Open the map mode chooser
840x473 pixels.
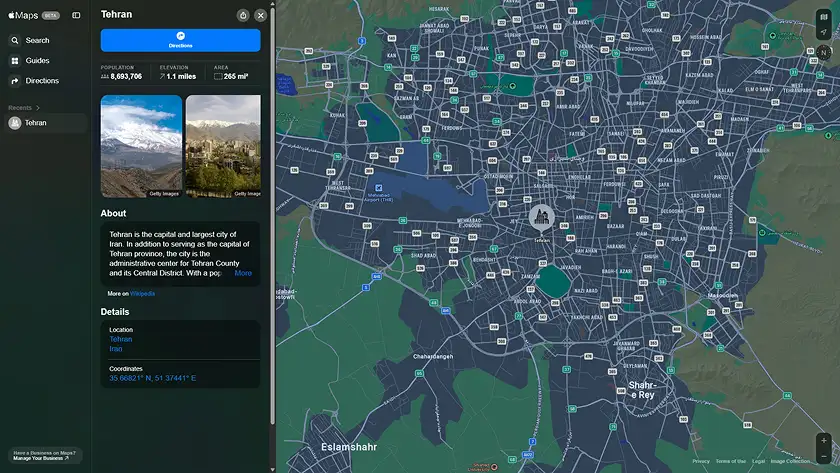coord(824,17)
